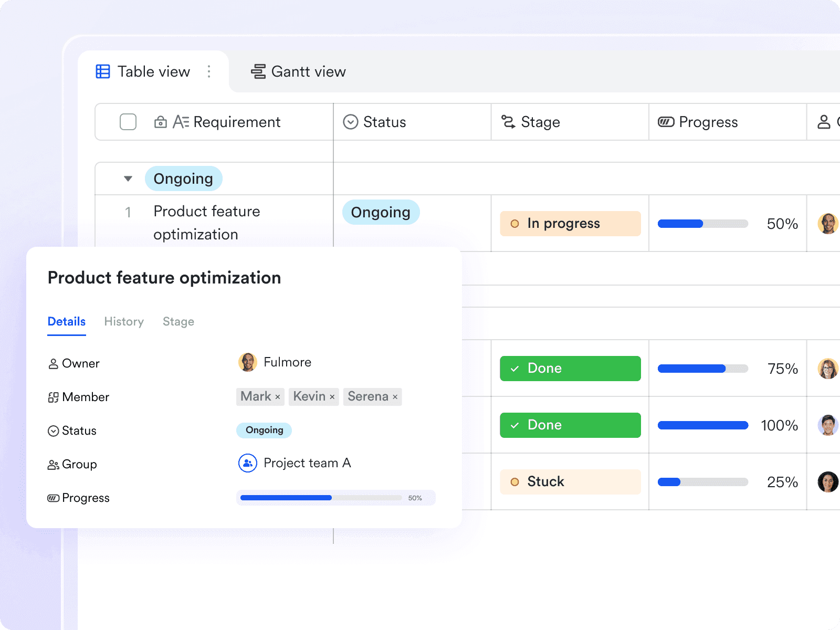The image size is (840, 630).
Task: Click the Member field icon
Action: [53, 397]
